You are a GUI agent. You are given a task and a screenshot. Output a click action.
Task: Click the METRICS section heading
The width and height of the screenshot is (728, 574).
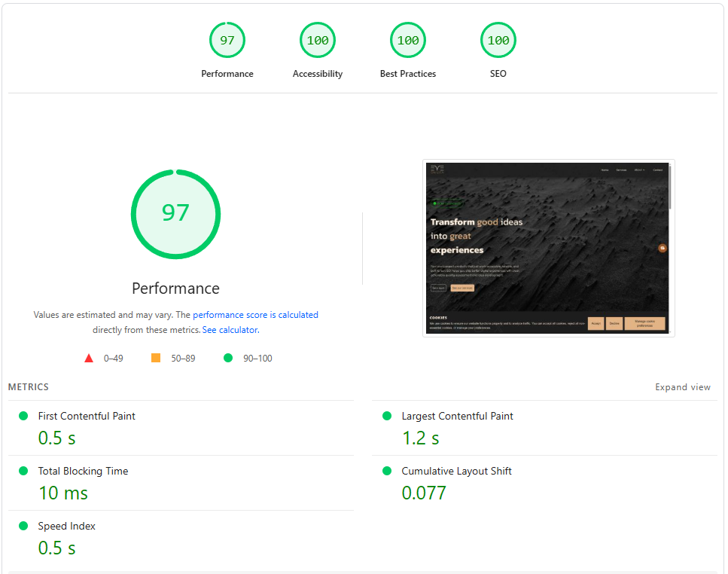click(x=29, y=387)
